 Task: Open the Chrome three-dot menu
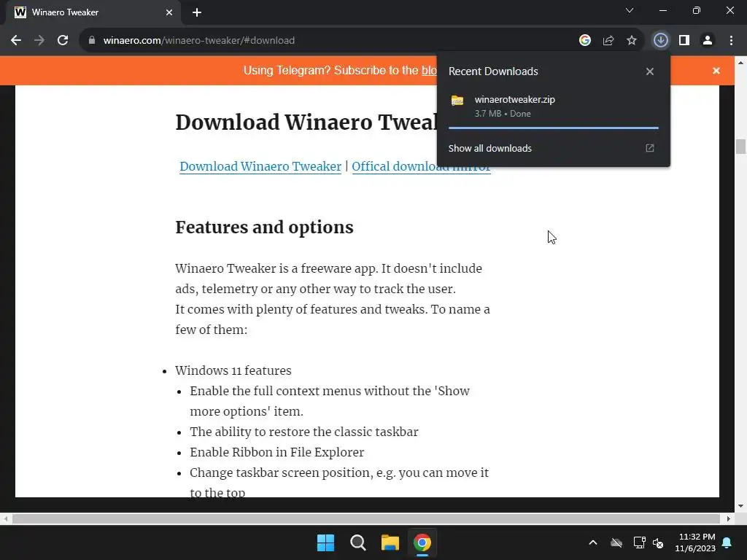point(731,41)
